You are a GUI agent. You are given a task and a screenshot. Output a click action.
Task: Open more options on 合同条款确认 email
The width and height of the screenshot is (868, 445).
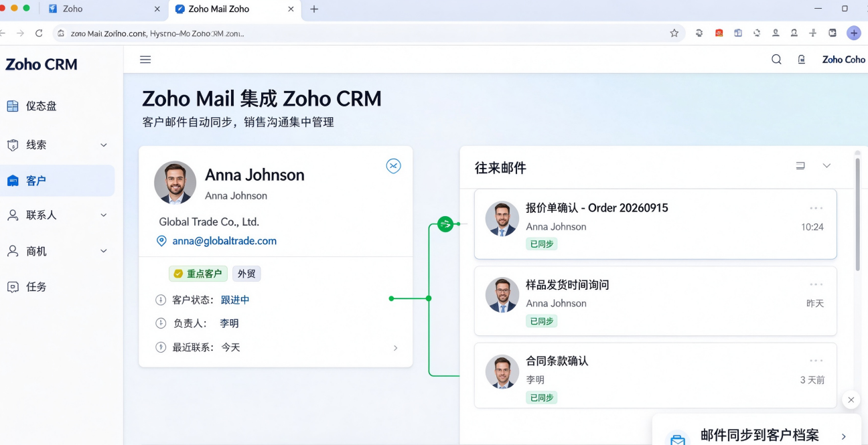(816, 361)
